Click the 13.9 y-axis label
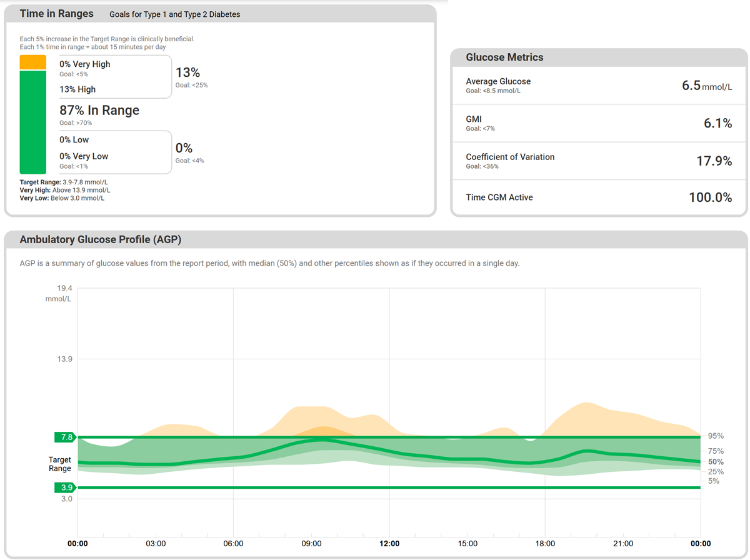750x560 pixels. pyautogui.click(x=64, y=359)
